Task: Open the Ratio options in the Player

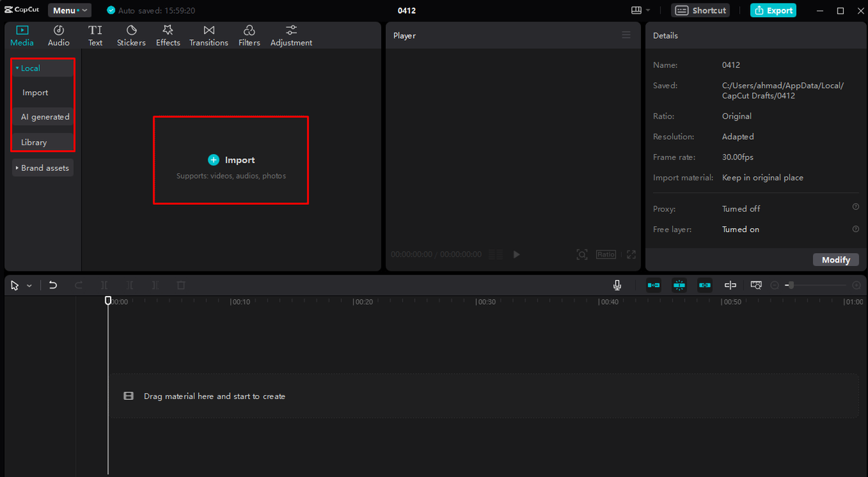Action: coord(606,254)
